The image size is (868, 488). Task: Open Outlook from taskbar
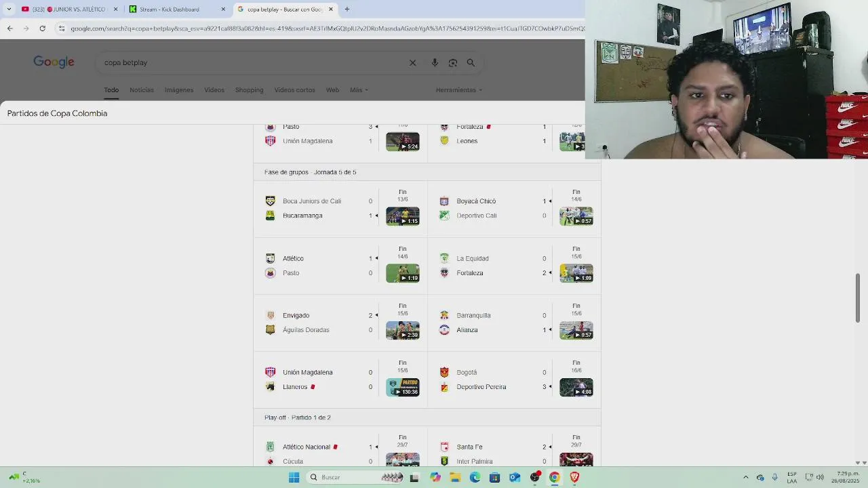pos(515,477)
